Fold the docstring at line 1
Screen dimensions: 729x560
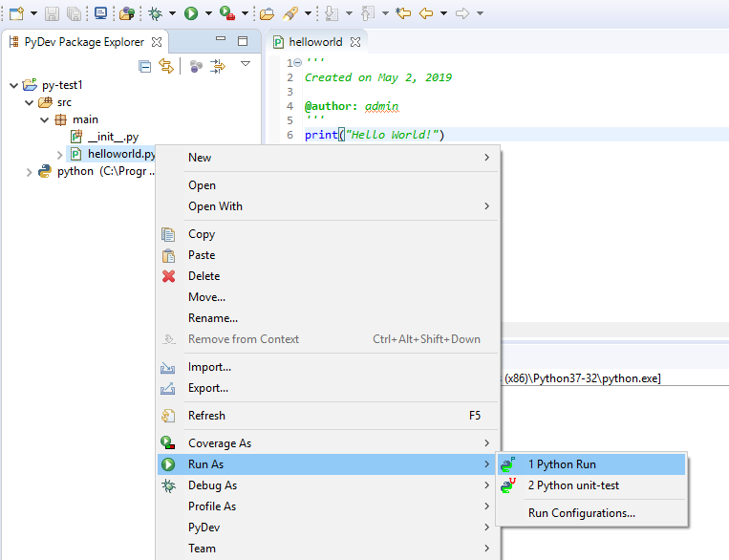298,62
